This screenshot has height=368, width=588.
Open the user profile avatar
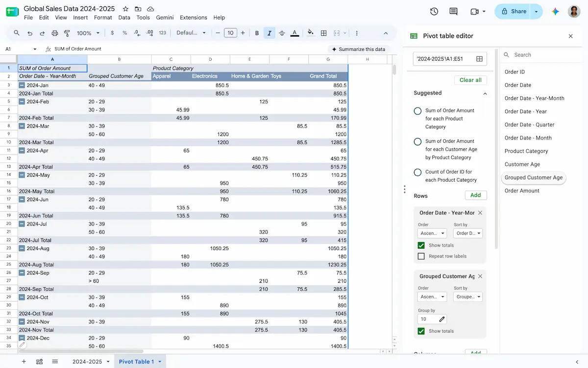click(574, 11)
